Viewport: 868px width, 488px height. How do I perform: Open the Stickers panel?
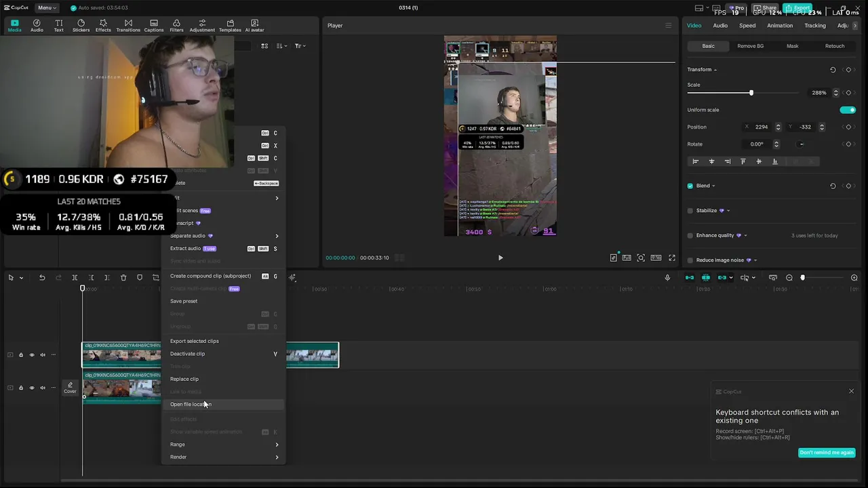tap(81, 26)
